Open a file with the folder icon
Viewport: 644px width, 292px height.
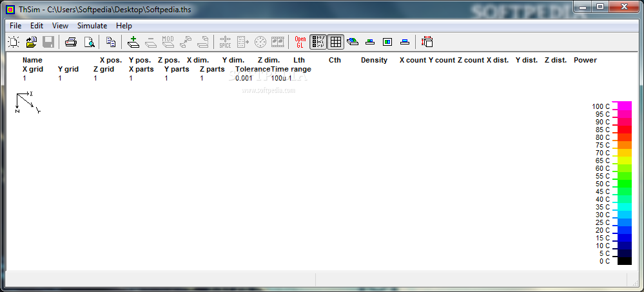click(x=32, y=42)
